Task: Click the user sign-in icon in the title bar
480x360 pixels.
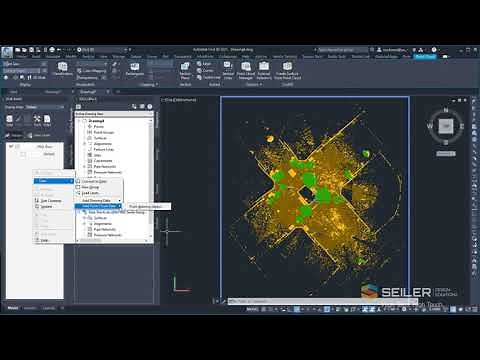Action: pyautogui.click(x=379, y=50)
